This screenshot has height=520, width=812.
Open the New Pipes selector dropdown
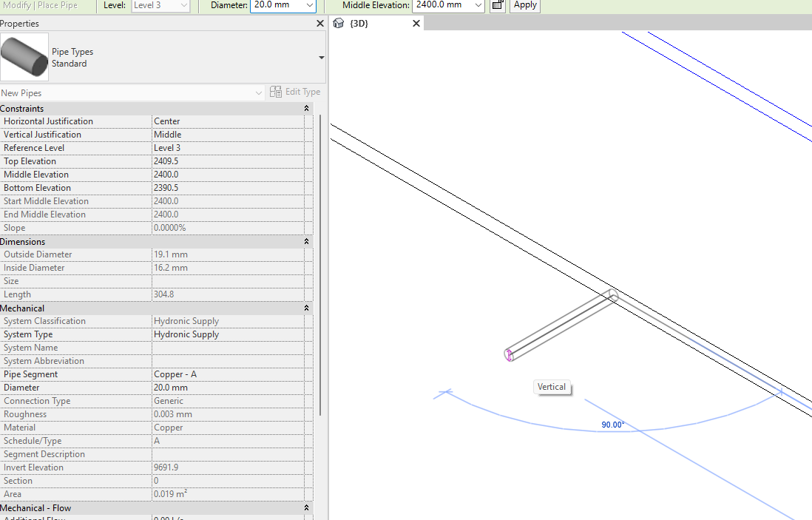tap(258, 92)
